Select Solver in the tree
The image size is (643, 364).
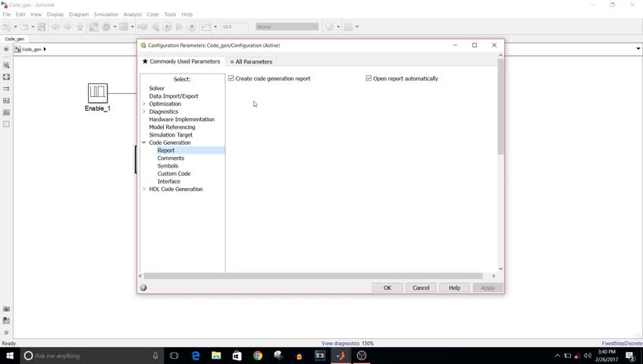(157, 88)
